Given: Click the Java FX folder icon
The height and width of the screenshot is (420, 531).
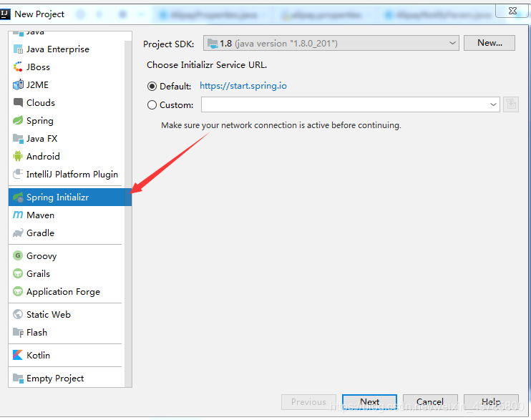Looking at the screenshot, I should pos(18,138).
